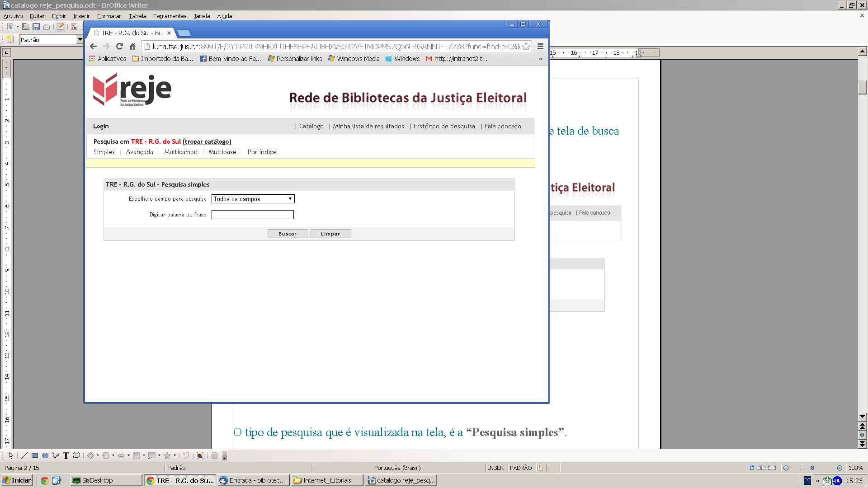The image size is (868, 488).
Task: Select the Rectangle drawing tool
Action: (35, 455)
